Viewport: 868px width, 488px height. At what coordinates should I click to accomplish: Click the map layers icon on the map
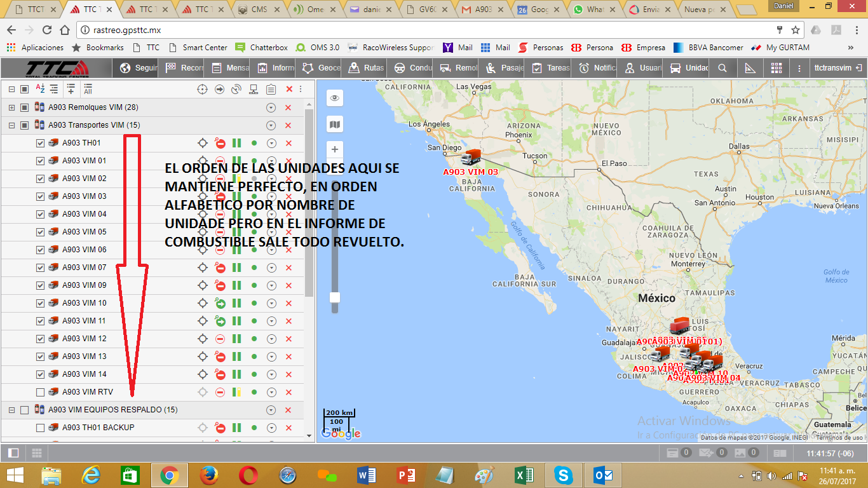(x=335, y=124)
